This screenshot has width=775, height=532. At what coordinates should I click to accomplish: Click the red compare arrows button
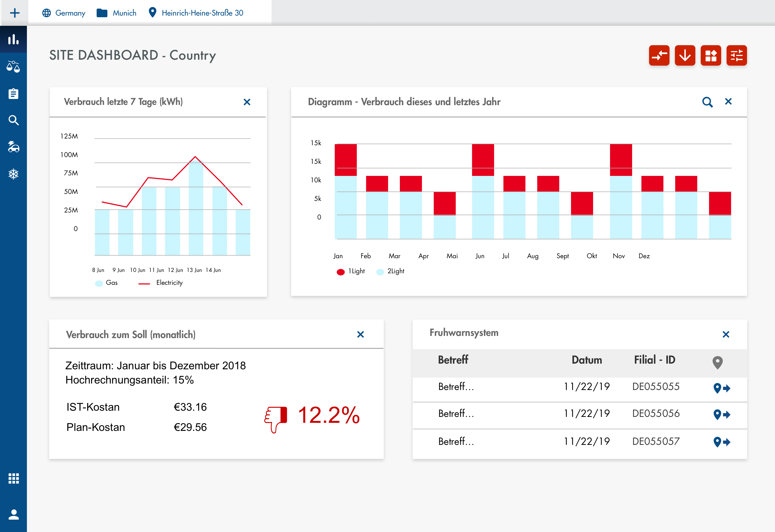(659, 55)
